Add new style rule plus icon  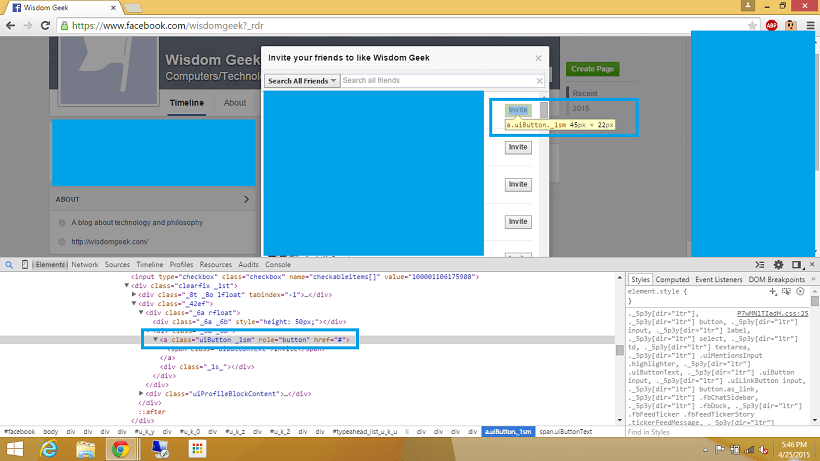773,292
